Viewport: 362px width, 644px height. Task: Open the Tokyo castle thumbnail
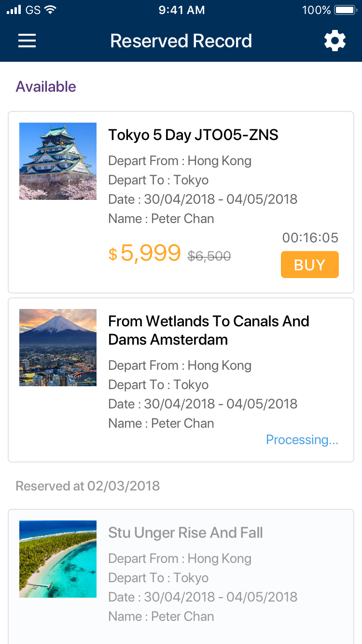coord(58,161)
